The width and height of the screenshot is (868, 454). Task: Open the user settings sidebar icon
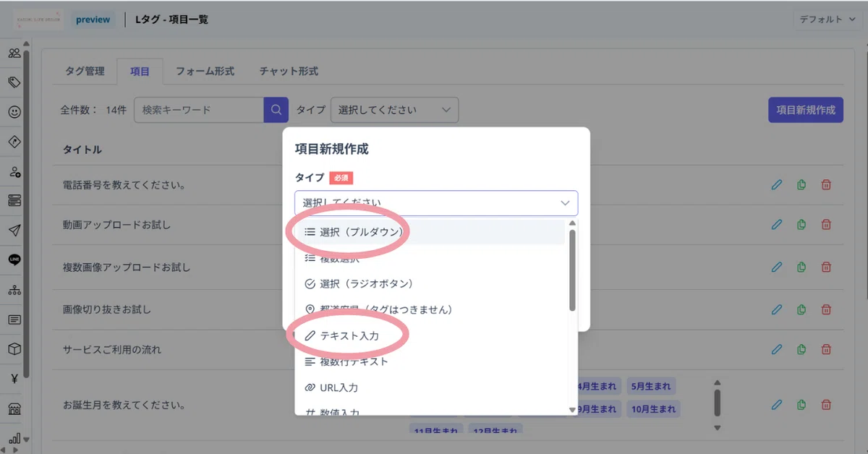click(x=14, y=171)
